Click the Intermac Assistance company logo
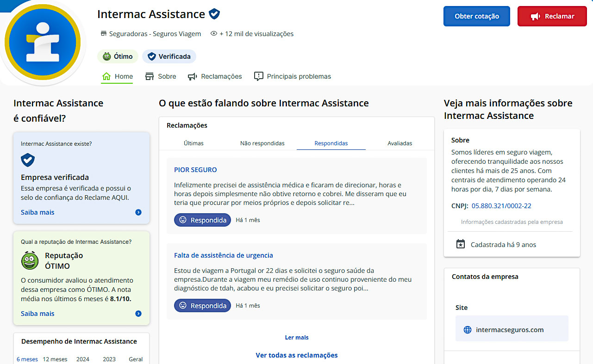The image size is (593, 364). 43,42
